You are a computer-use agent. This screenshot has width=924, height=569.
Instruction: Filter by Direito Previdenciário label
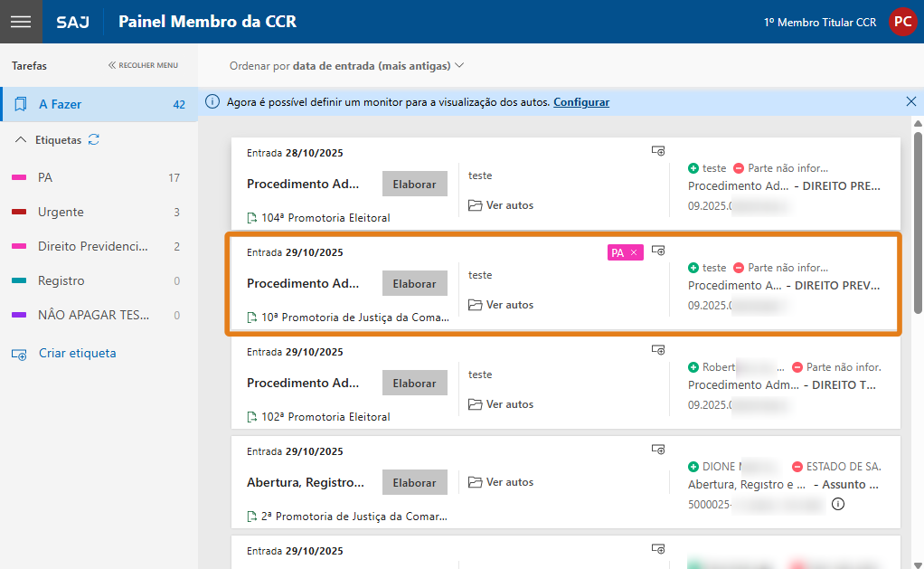coord(90,247)
